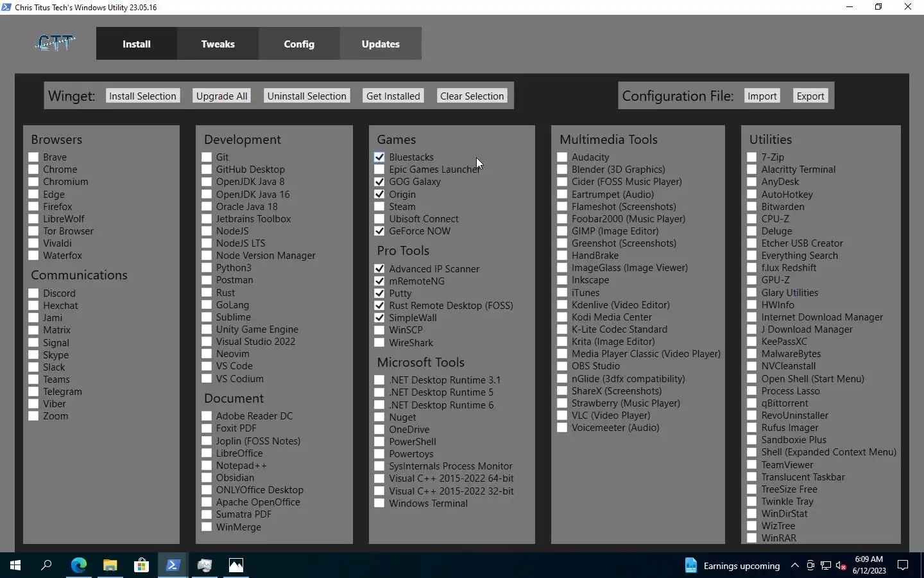This screenshot has width=924, height=578.
Task: Uncheck the Bluestacks checkbox
Action: click(x=379, y=157)
